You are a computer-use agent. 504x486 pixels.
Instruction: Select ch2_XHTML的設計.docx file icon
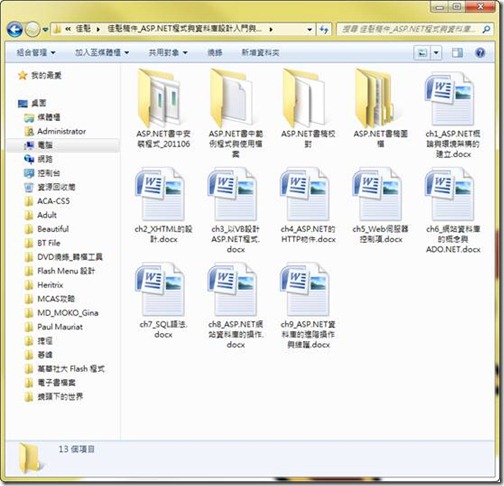(x=160, y=194)
